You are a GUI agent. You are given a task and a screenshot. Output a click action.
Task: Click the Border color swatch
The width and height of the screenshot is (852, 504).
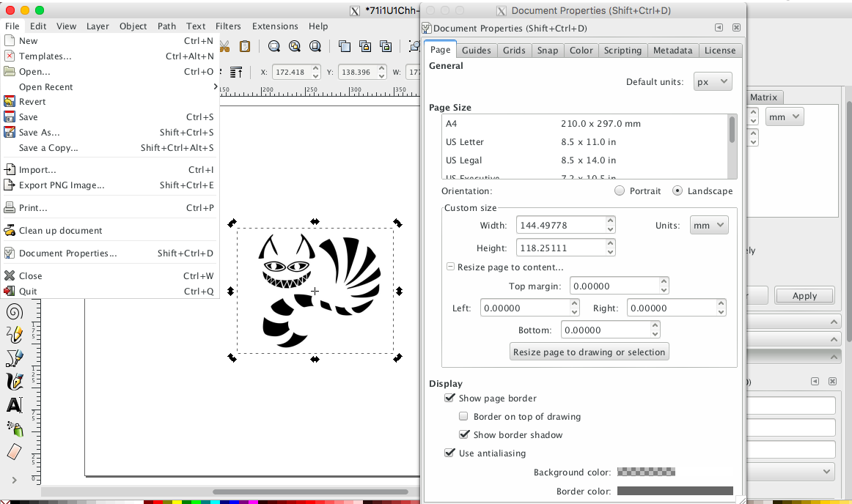(x=675, y=491)
